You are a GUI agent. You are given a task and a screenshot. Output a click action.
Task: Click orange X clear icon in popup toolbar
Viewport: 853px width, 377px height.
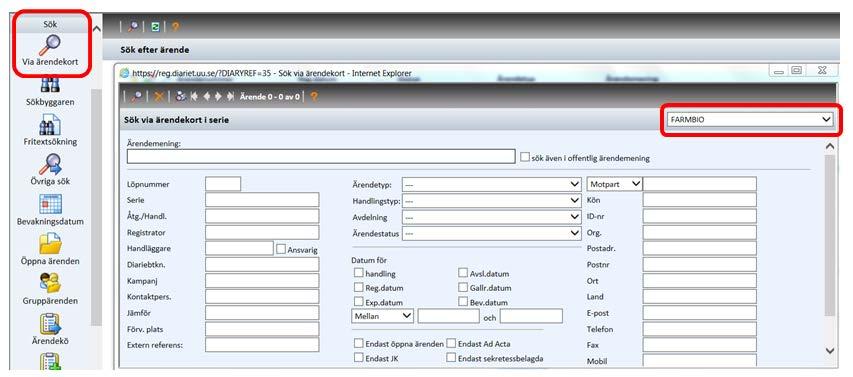pyautogui.click(x=159, y=96)
